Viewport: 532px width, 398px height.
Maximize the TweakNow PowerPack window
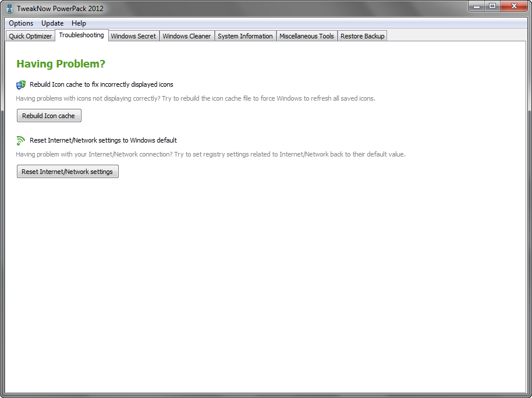[x=492, y=6]
